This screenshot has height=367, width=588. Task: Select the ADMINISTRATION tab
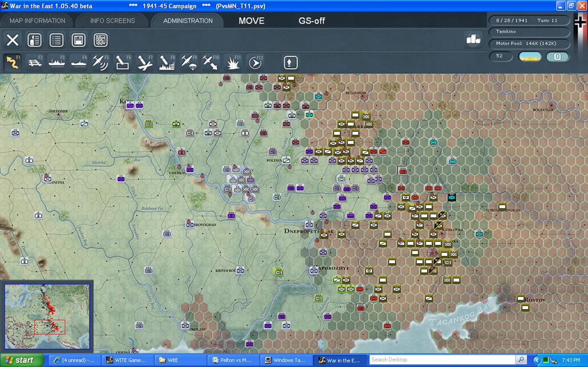tap(188, 21)
